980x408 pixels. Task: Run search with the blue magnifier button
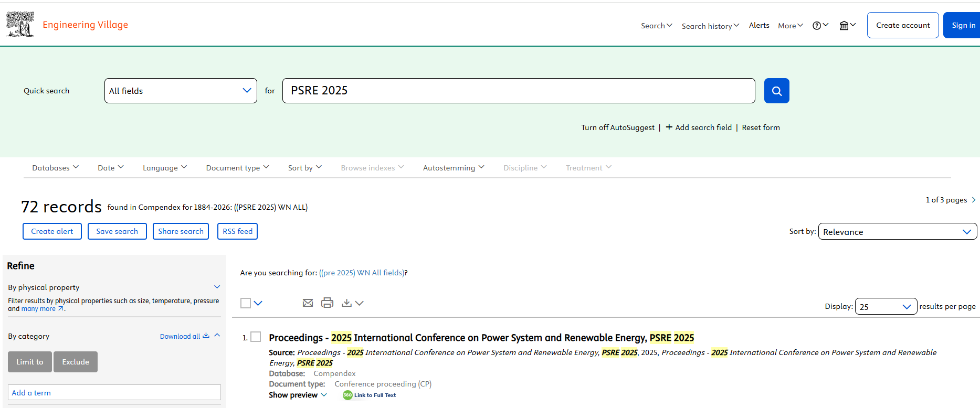(777, 91)
